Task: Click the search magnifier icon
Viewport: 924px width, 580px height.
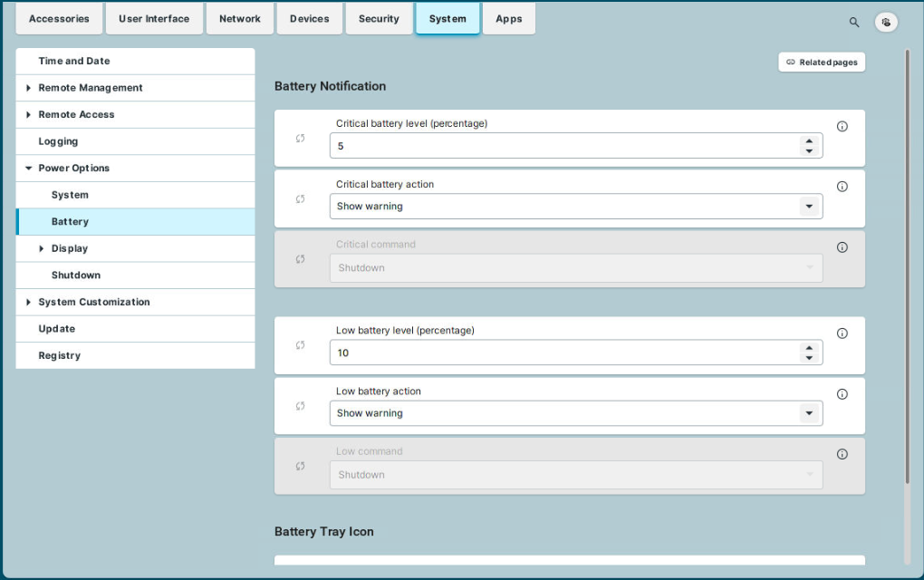Action: click(853, 22)
